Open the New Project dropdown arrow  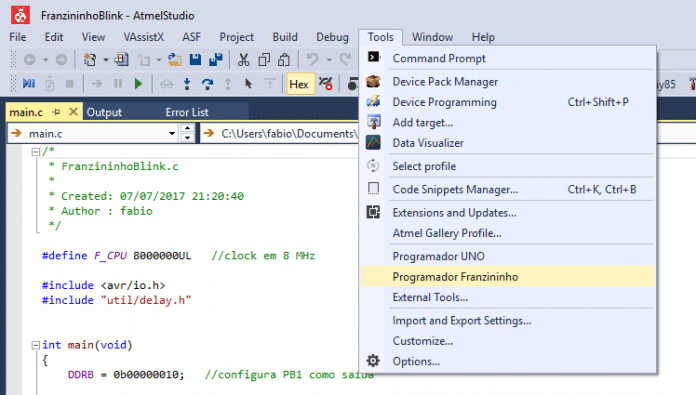point(106,59)
